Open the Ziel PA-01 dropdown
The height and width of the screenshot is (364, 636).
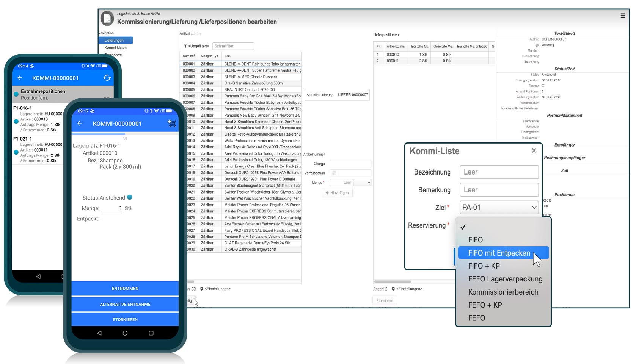[499, 207]
